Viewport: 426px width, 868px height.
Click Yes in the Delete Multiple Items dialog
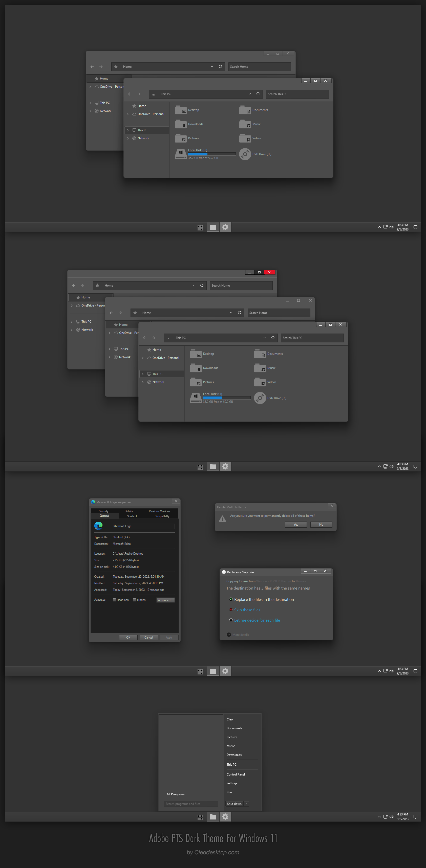(295, 524)
